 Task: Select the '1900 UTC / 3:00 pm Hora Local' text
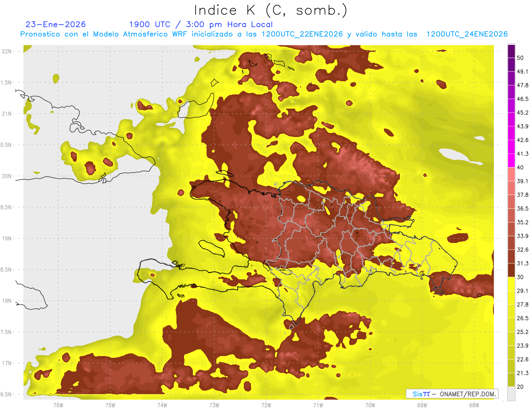pos(201,24)
